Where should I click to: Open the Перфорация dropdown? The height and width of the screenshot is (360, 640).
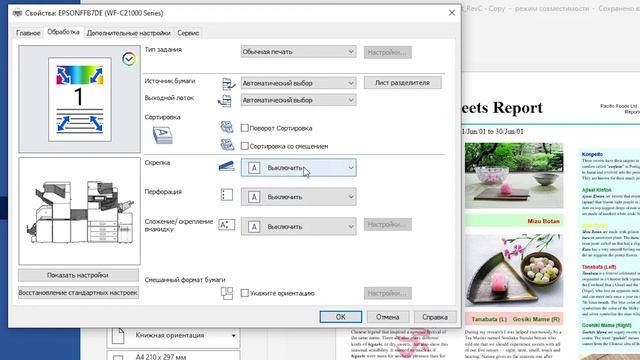(298, 197)
